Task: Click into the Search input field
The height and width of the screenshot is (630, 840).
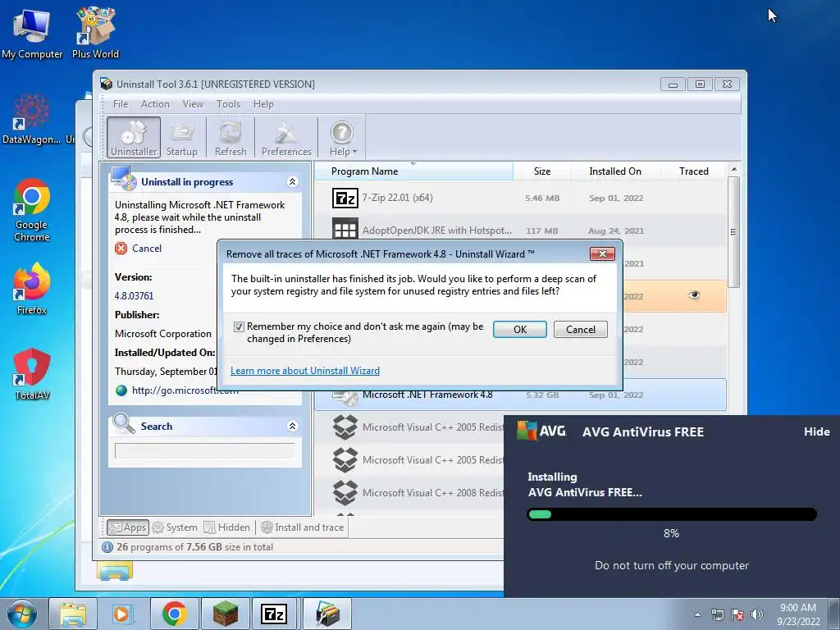Action: [204, 451]
